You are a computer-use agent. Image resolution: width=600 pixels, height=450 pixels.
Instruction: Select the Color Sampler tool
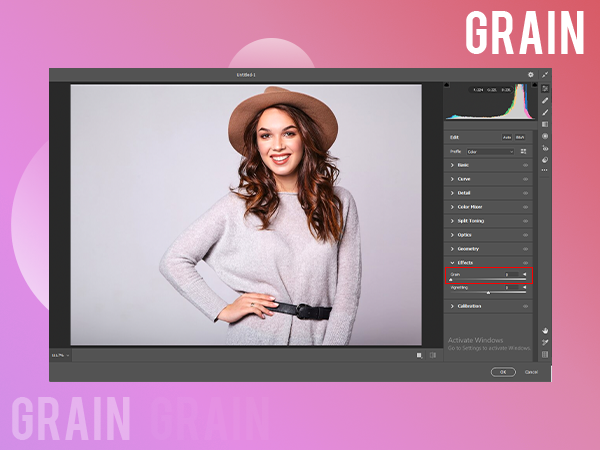[x=545, y=342]
